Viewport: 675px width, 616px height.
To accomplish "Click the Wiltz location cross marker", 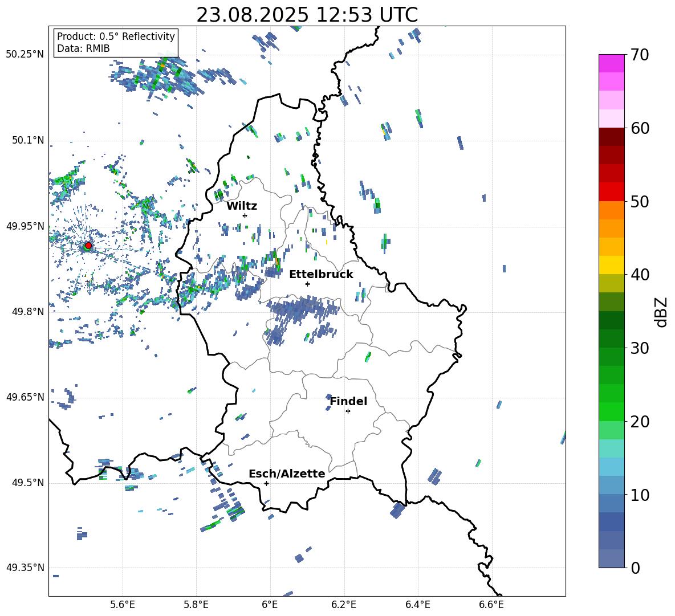I will (x=245, y=215).
